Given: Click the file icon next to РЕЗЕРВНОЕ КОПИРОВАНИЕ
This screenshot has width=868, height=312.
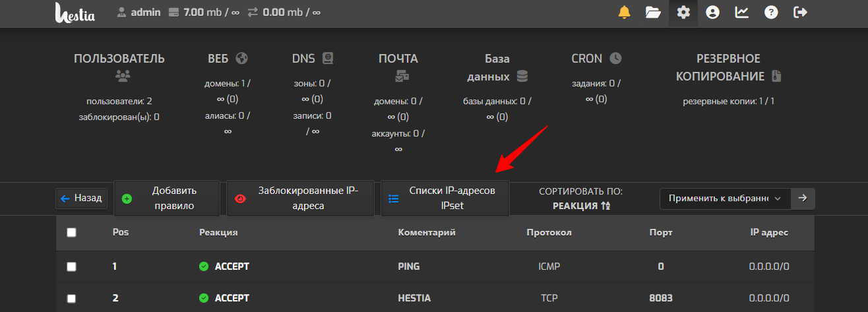Looking at the screenshot, I should (x=776, y=76).
